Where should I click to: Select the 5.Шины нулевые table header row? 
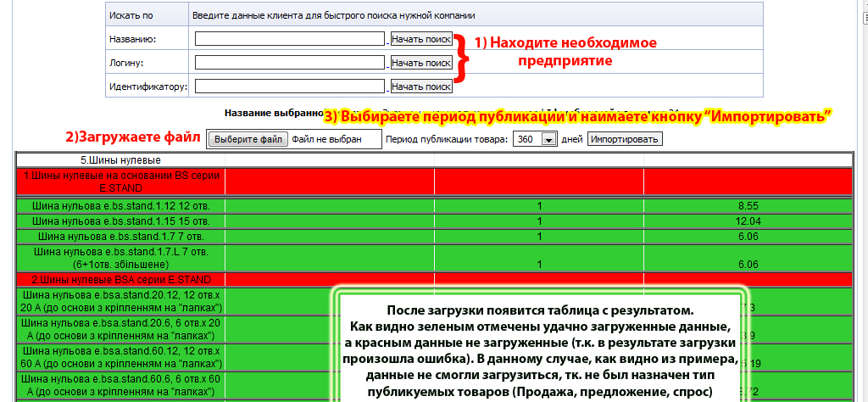coord(120,160)
